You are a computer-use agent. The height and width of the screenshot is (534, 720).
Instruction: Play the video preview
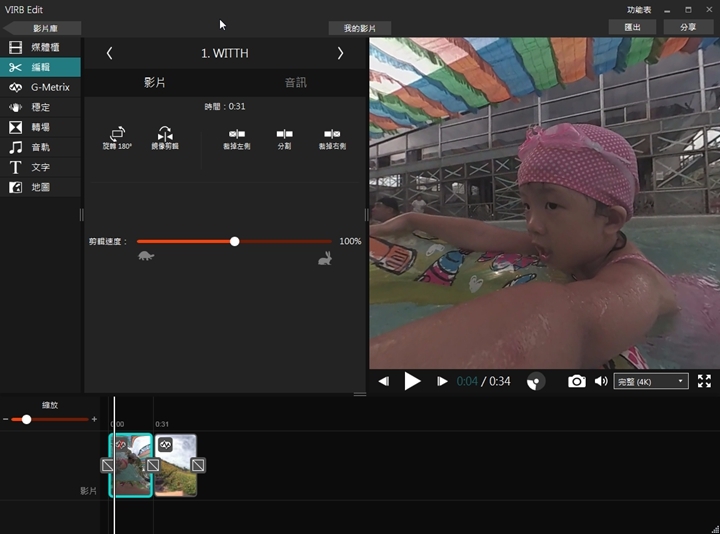pos(412,381)
